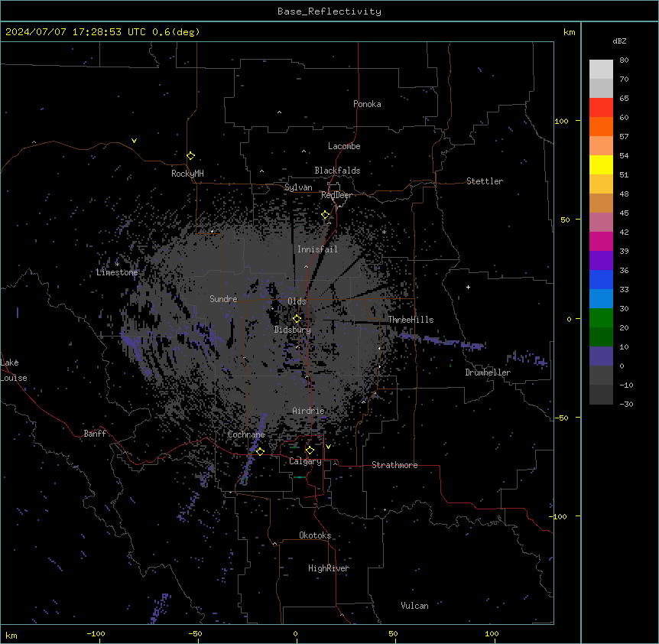659x644 pixels.
Task: Click the RockyMH label
Action: coord(187,174)
